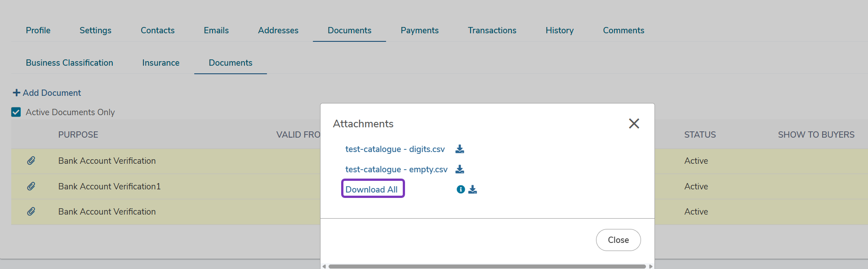Click the right arrow of horizontal scrollbar
Viewport: 868px width, 269px height.
650,266
